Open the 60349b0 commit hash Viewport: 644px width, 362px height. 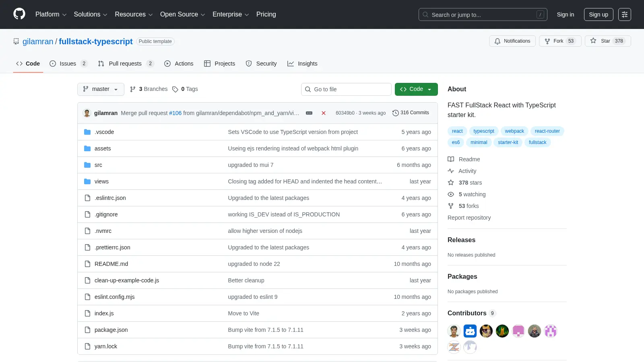(x=345, y=113)
